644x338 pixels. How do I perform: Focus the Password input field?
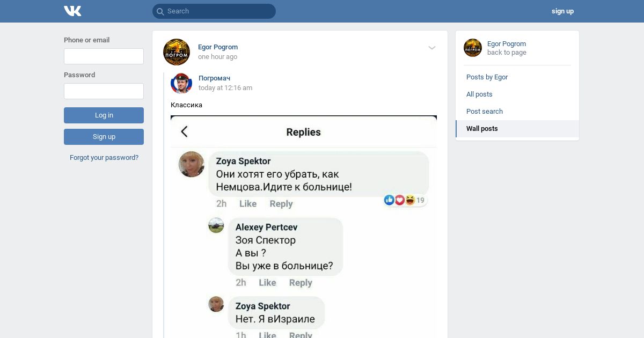tap(104, 91)
